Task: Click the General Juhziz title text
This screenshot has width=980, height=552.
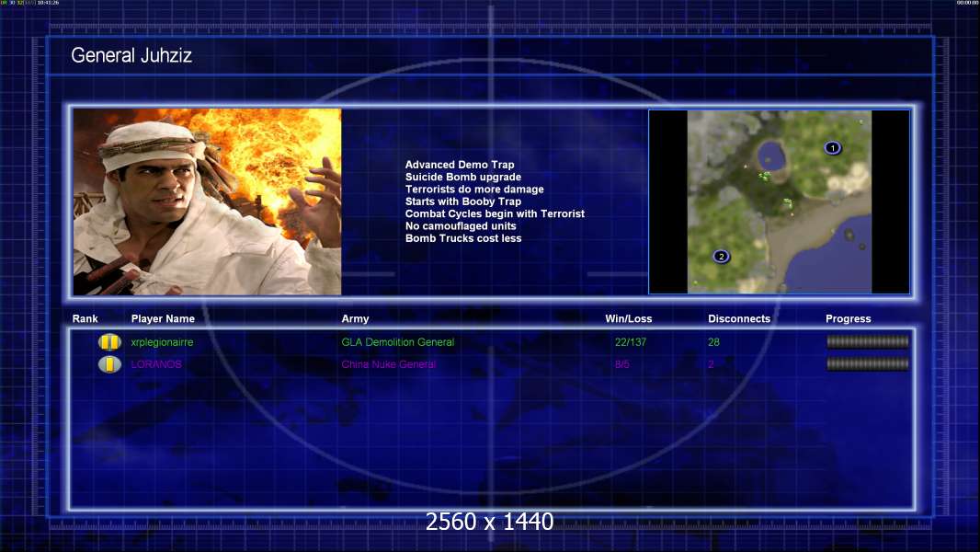Action: 131,56
